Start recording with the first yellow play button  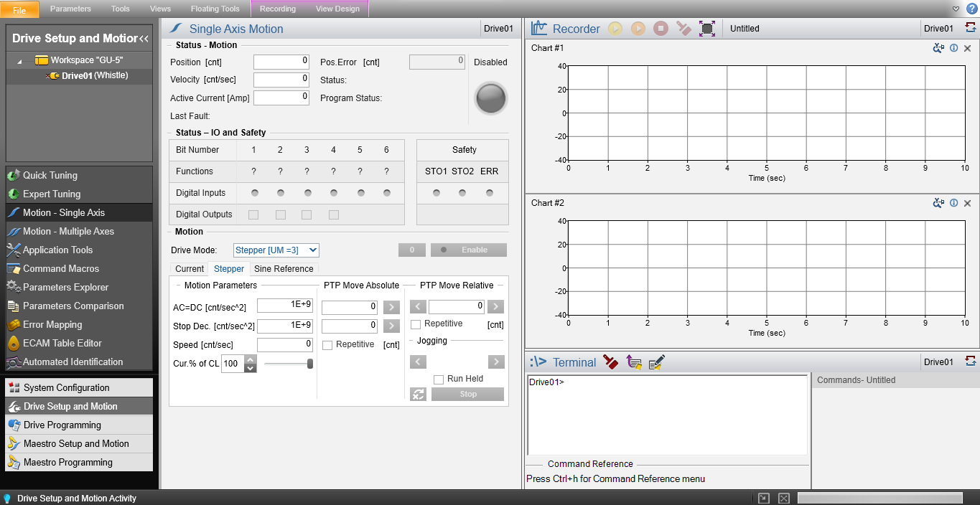(615, 29)
